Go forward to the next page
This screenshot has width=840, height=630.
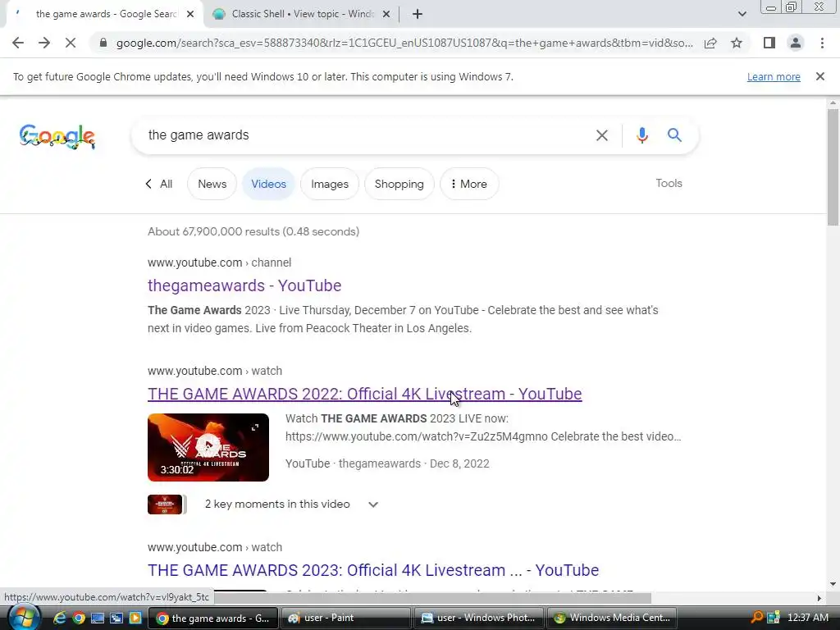click(x=44, y=43)
